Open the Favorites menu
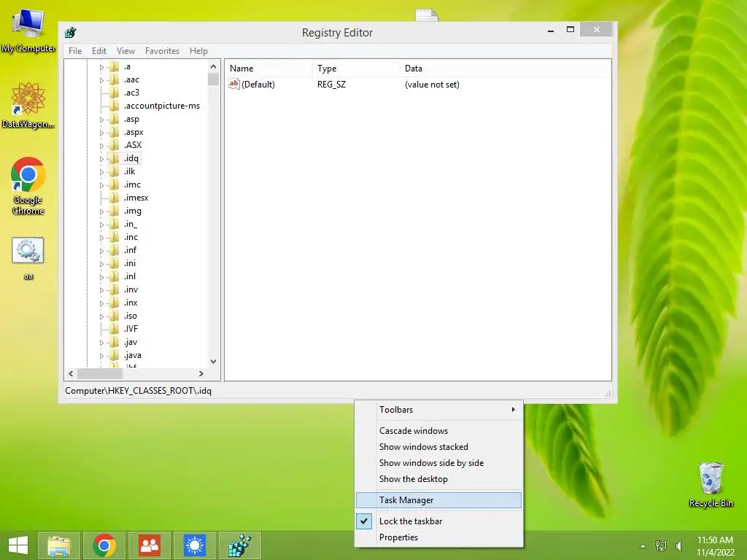 pos(162,50)
